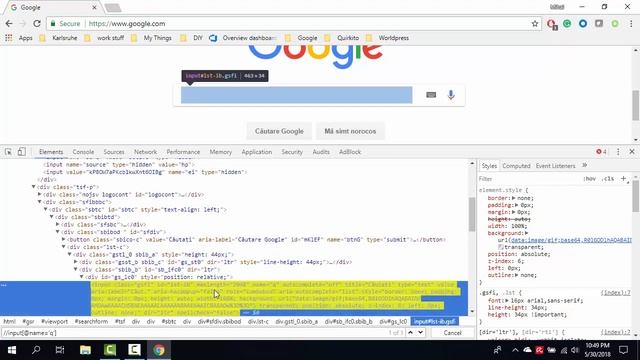
Task: Go to previous search match arrow
Action: coord(410,333)
